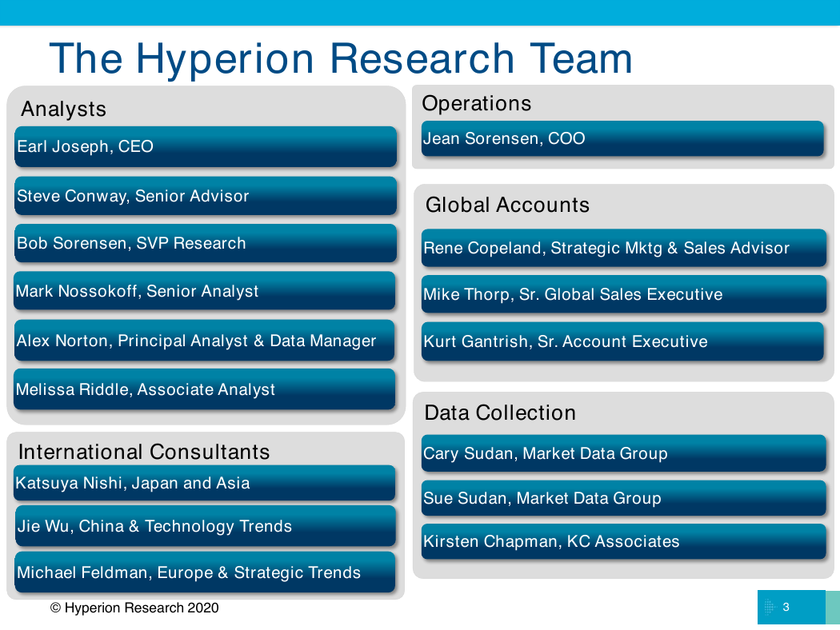The height and width of the screenshot is (630, 840).
Task: Click Rene Copeland, Strategic Mktg box
Action: click(x=624, y=248)
